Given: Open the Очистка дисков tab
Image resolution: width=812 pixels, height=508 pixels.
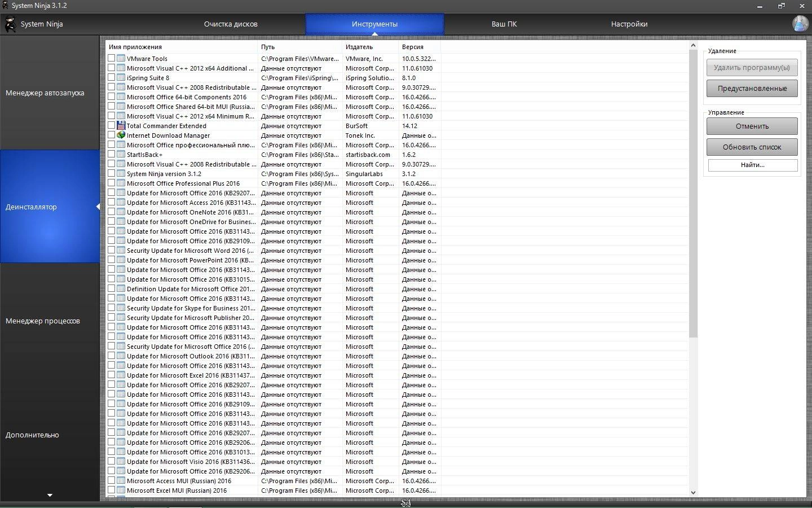Looking at the screenshot, I should tap(231, 24).
